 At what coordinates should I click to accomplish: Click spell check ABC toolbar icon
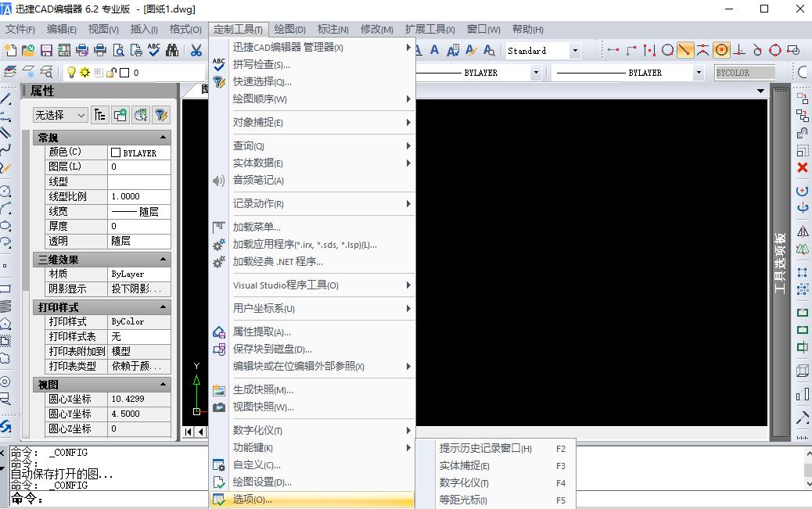pos(154,50)
